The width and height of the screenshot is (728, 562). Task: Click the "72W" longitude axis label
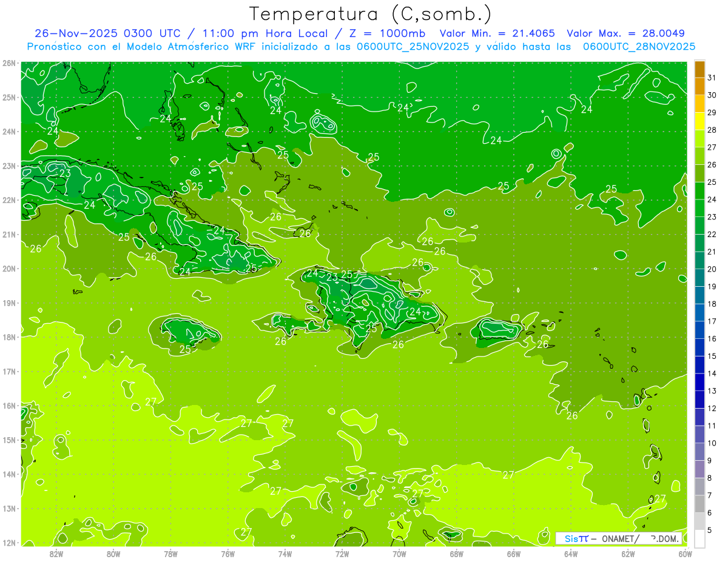pyautogui.click(x=342, y=554)
